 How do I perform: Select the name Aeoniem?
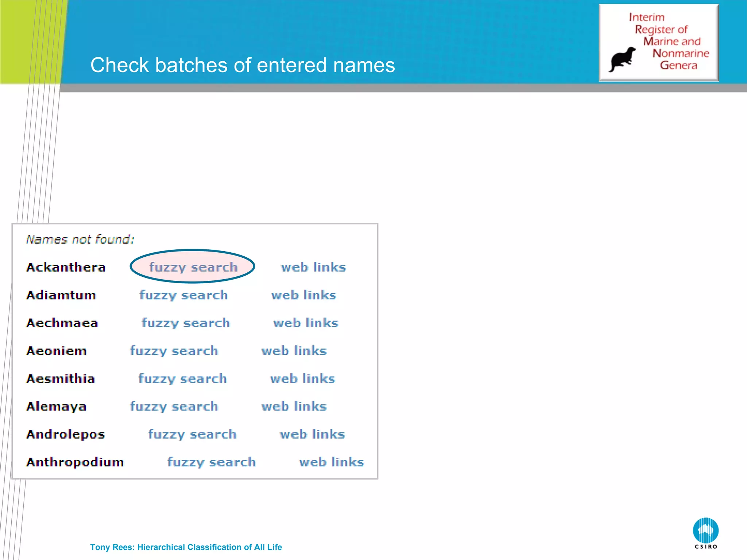(56, 350)
